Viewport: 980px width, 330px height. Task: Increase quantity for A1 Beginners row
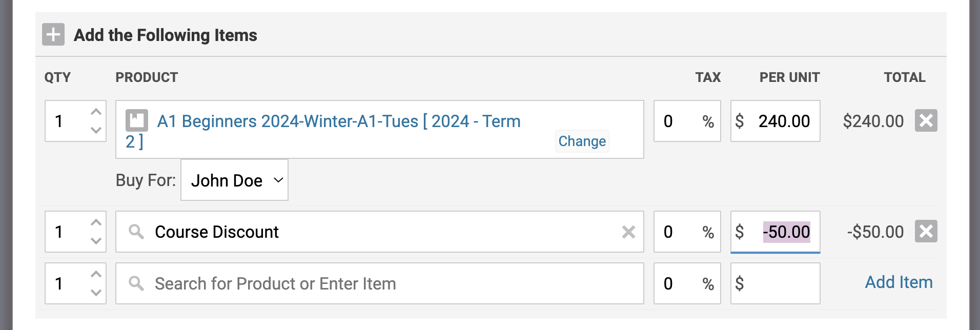(x=96, y=112)
